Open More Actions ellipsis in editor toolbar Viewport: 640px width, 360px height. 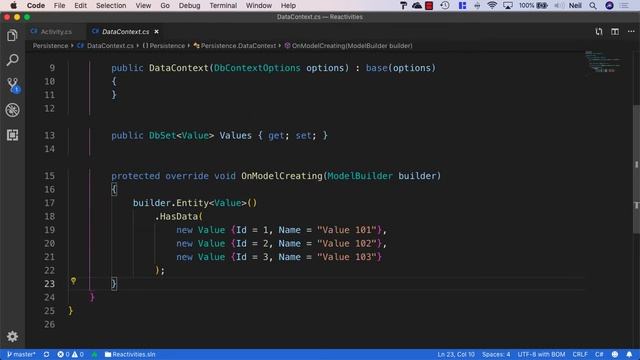tap(631, 31)
